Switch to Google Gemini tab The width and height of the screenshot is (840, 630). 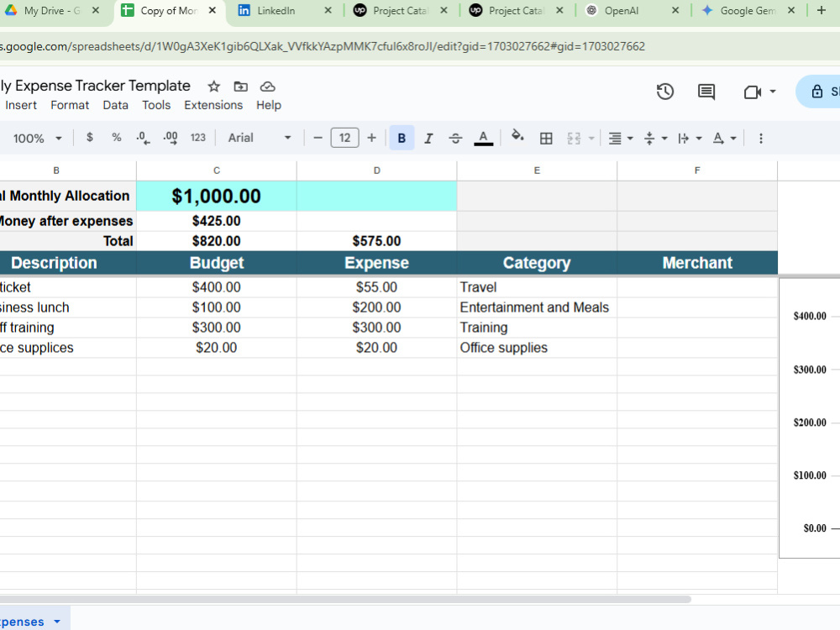point(748,11)
